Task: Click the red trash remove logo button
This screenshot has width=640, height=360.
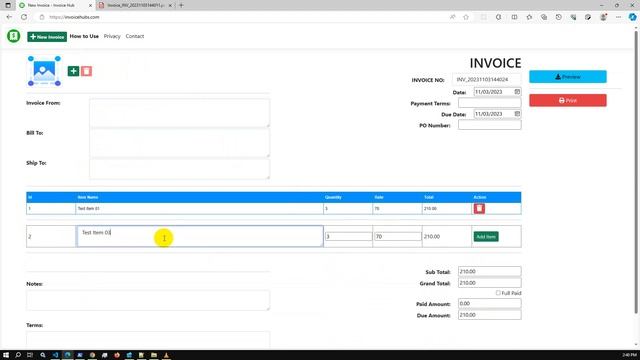Action: (x=87, y=71)
